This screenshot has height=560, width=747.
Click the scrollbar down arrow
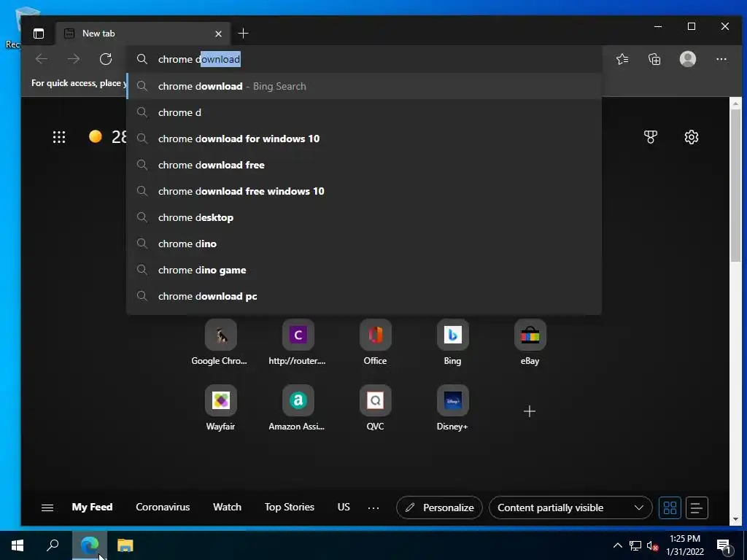tap(735, 519)
